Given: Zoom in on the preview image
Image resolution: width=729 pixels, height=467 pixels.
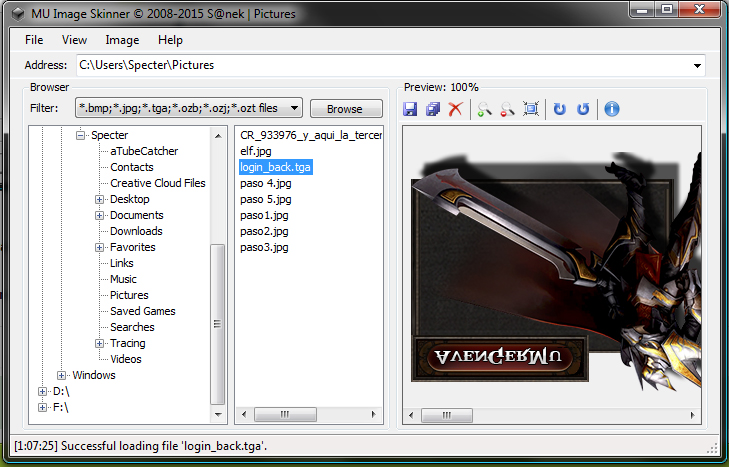Looking at the screenshot, I should (484, 109).
